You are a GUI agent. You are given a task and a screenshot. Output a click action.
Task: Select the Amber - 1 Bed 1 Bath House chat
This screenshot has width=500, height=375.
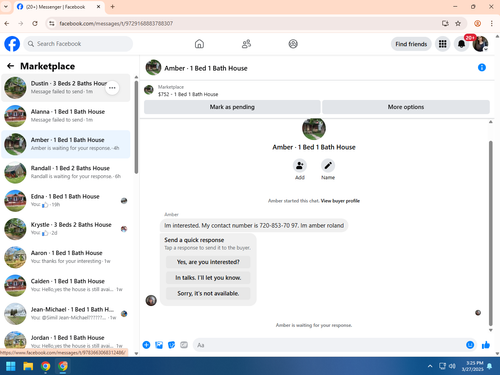click(66, 144)
